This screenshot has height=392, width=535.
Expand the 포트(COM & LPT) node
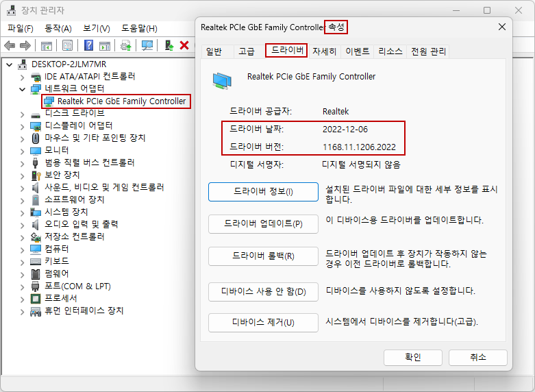[x=22, y=287]
